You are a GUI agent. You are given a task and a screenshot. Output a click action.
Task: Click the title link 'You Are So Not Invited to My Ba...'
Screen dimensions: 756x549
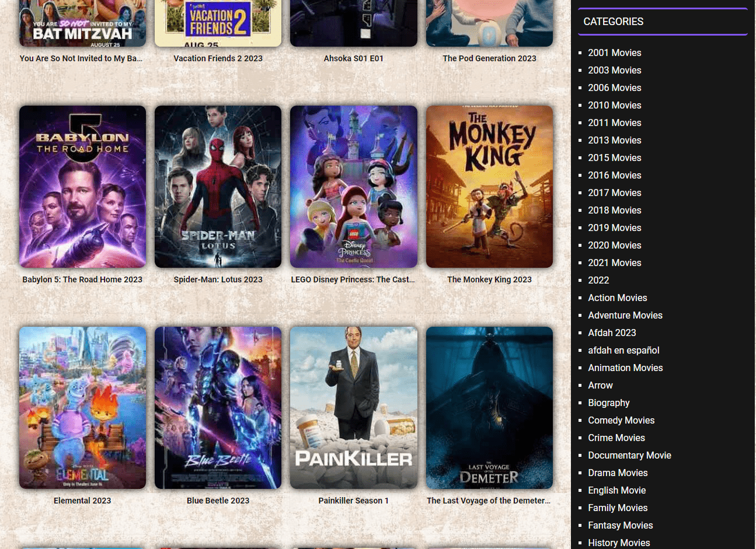pyautogui.click(x=81, y=58)
